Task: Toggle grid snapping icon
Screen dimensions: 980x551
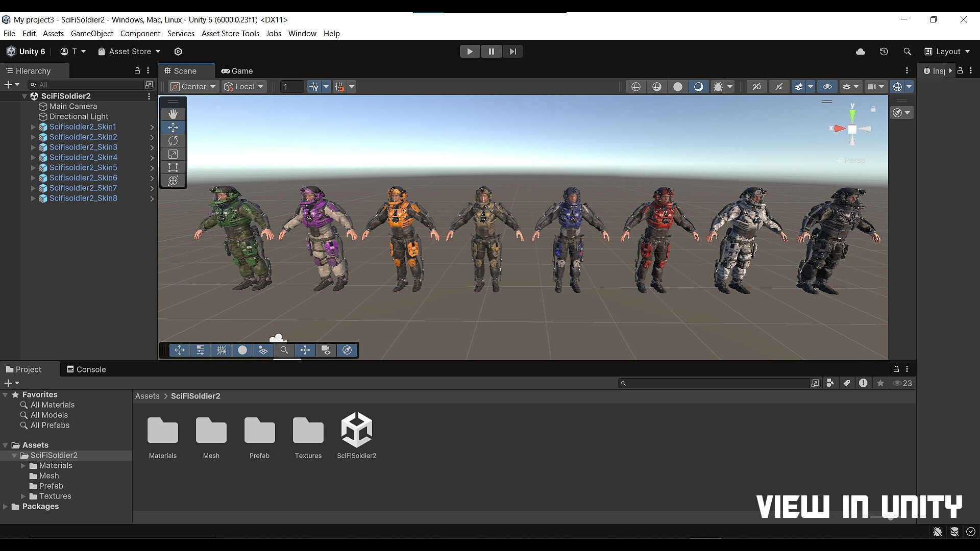Action: click(339, 87)
